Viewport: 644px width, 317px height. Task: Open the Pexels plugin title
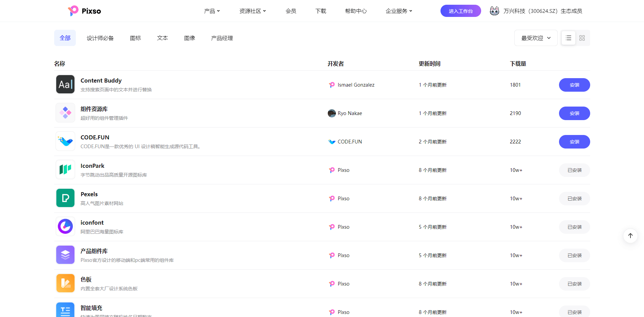pos(89,194)
